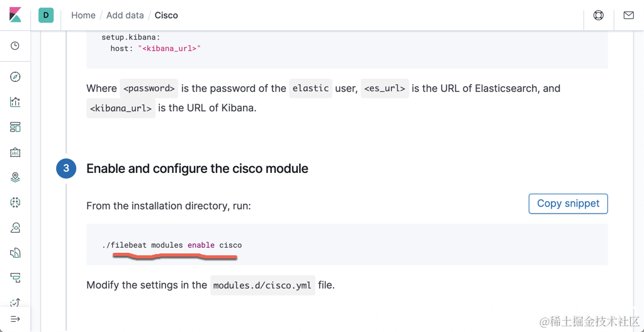Open the help menu lifebuoy icon

pyautogui.click(x=599, y=15)
